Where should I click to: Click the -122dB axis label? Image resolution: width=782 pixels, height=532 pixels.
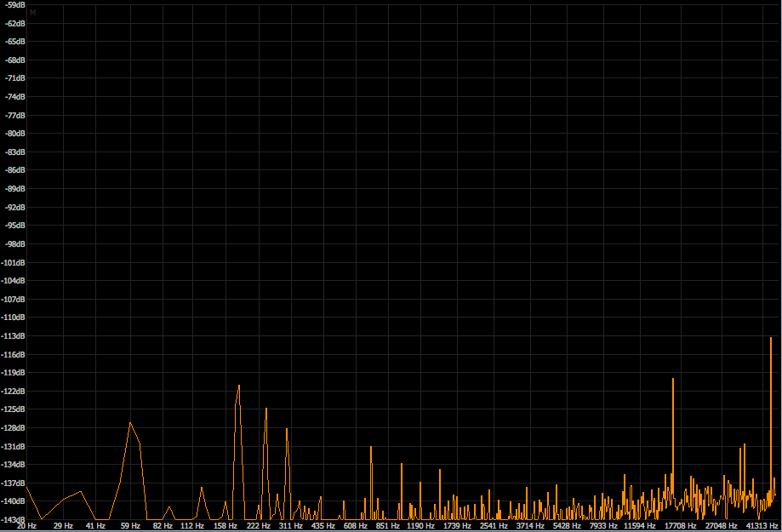pyautogui.click(x=13, y=391)
